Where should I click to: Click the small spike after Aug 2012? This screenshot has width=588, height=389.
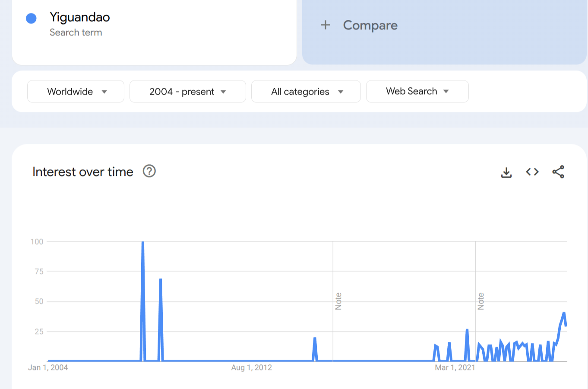click(x=315, y=339)
